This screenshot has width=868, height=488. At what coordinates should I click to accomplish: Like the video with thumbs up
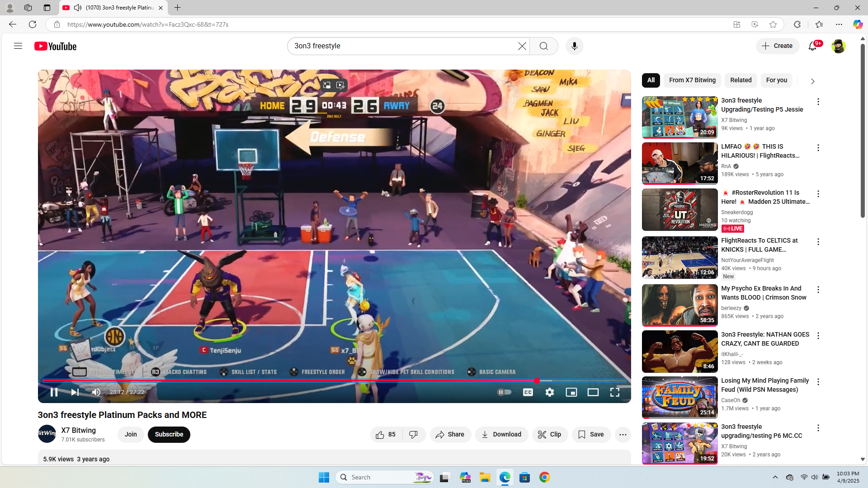386,435
